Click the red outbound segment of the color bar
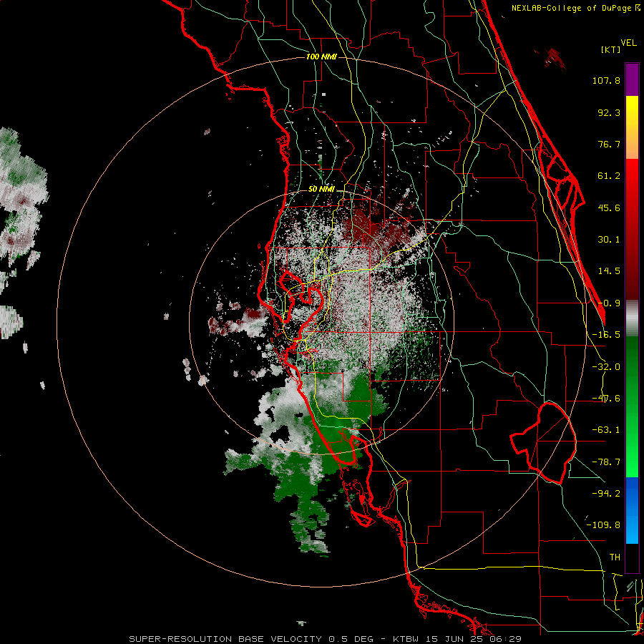644x644 pixels. click(632, 229)
